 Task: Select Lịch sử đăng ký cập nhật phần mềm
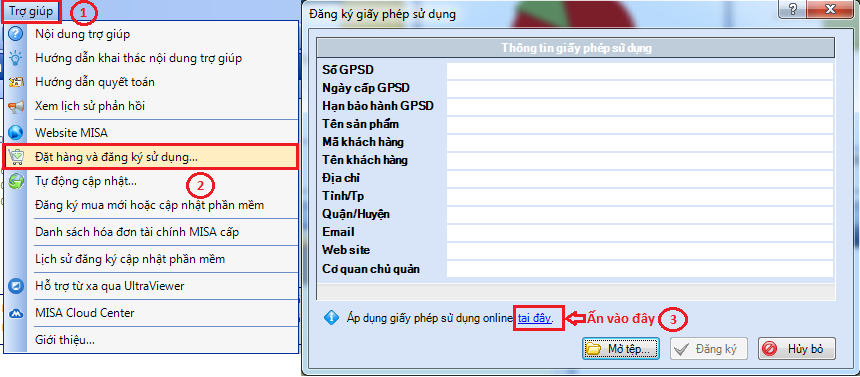pyautogui.click(x=130, y=259)
